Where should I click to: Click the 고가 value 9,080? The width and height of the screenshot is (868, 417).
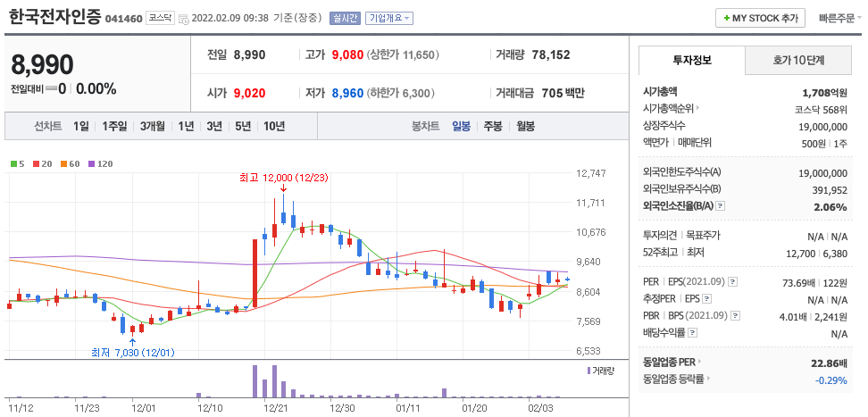tap(347, 54)
